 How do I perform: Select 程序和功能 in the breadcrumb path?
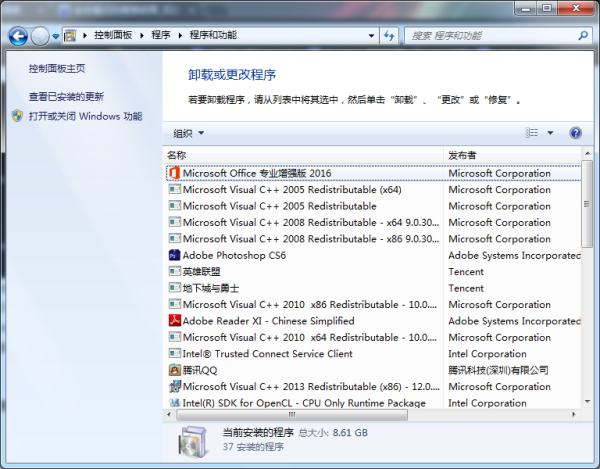click(213, 35)
